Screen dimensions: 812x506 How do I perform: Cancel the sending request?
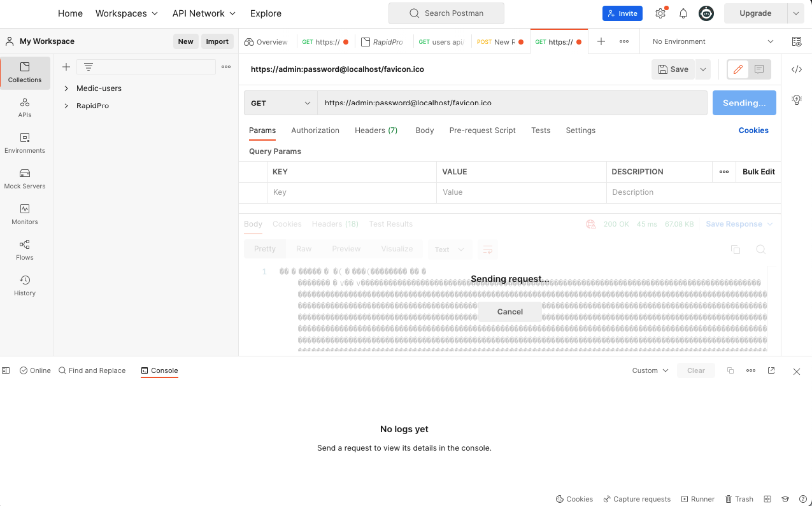(509, 311)
